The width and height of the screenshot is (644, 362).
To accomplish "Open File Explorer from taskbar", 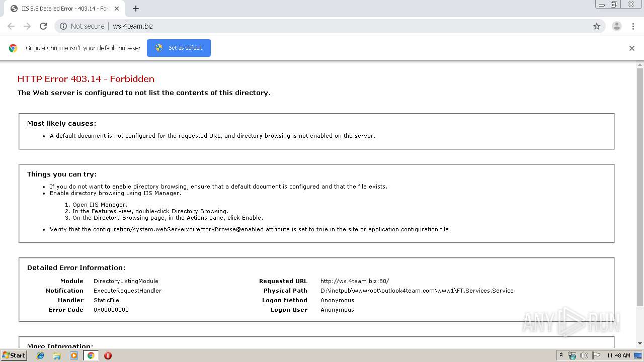I will pyautogui.click(x=57, y=355).
